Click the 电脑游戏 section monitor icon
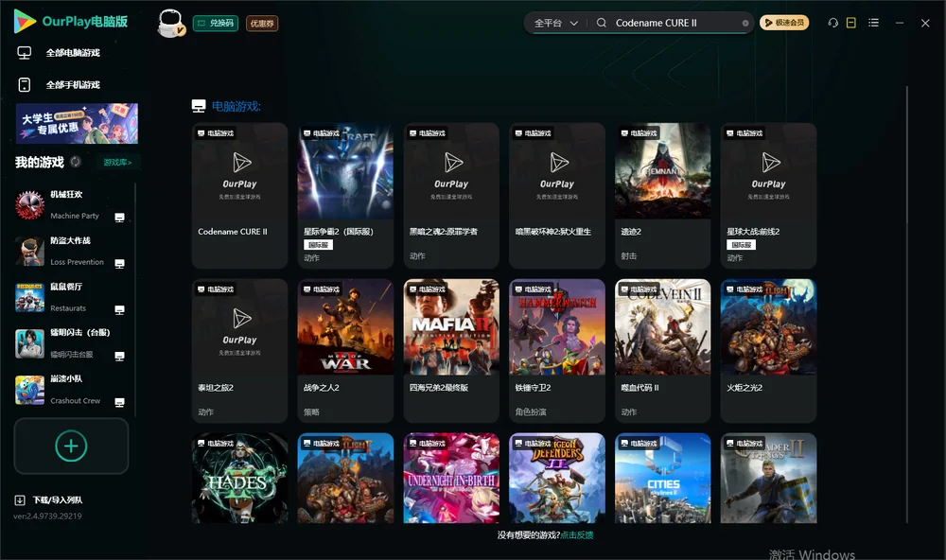This screenshot has height=560, width=946. 199,106
